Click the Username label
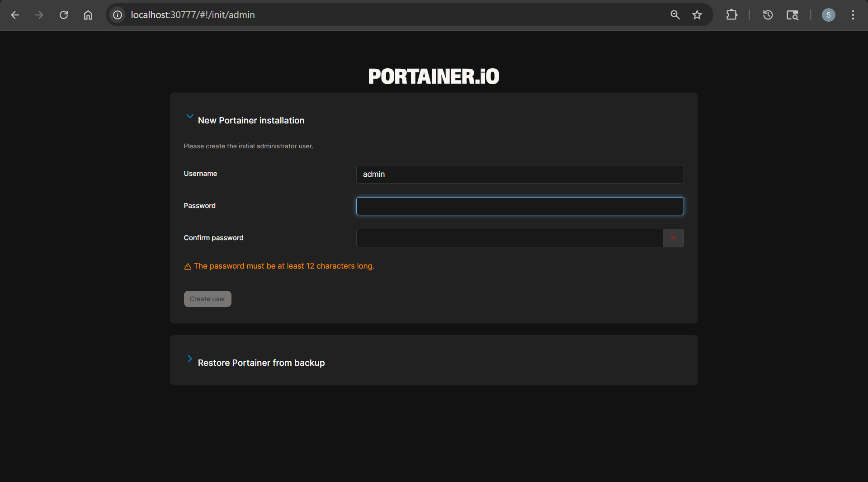 tap(200, 174)
